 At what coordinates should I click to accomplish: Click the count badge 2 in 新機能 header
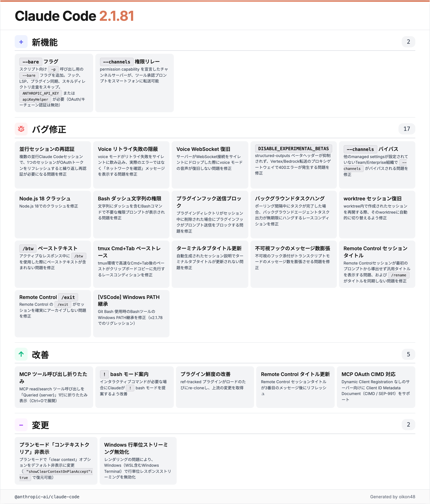click(x=408, y=42)
